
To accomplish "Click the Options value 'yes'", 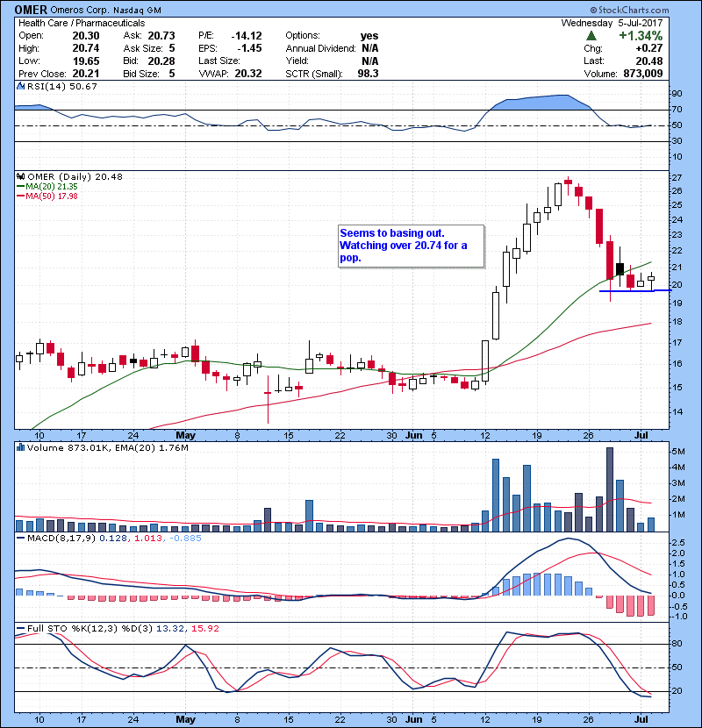I will tap(369, 36).
